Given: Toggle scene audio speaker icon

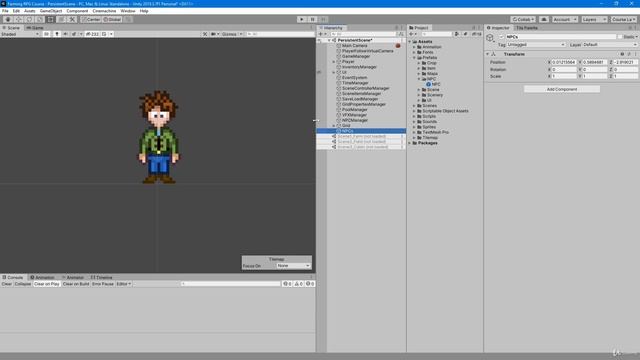Looking at the screenshot, I should [x=65, y=34].
